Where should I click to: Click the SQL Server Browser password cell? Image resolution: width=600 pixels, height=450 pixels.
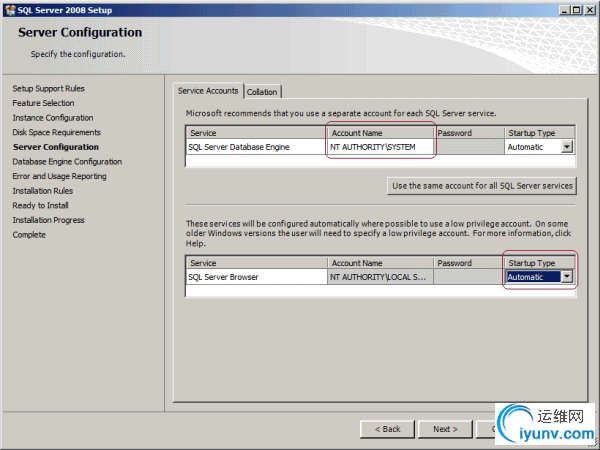click(469, 277)
